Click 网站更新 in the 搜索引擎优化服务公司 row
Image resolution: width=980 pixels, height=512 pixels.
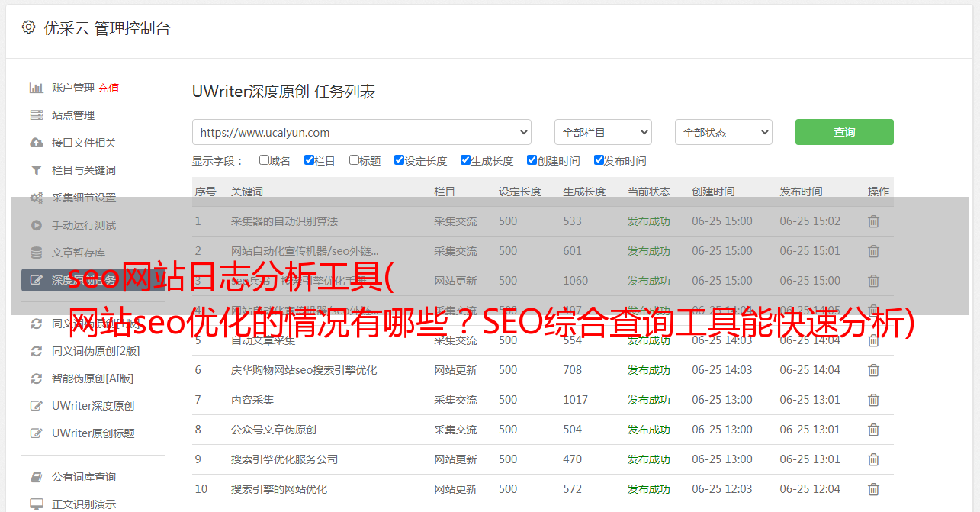(456, 459)
